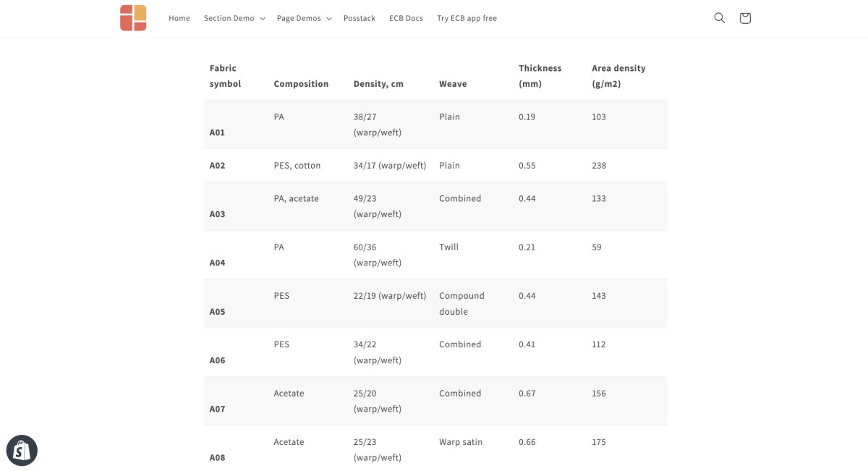
Task: Click the Acetate composition cell for A07
Action: click(289, 393)
